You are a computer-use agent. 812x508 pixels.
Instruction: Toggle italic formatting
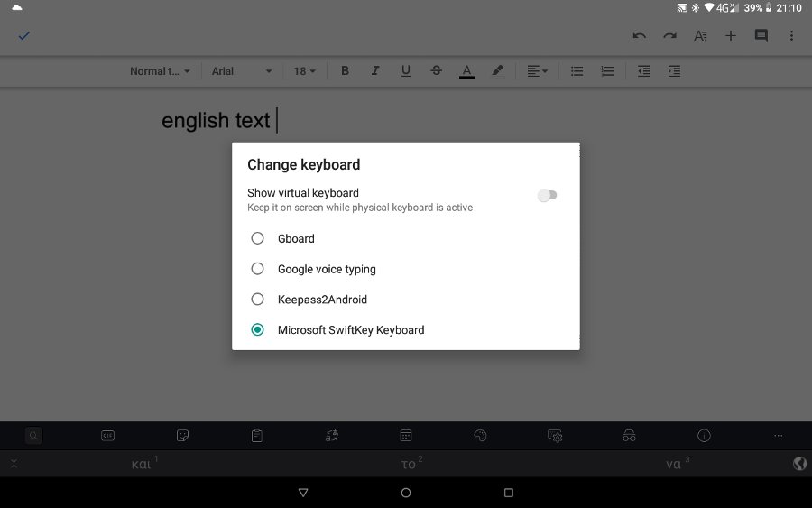(x=375, y=71)
